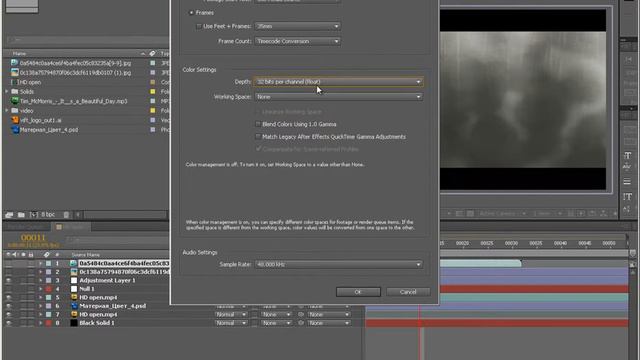
Task: Select the Tim_McMorris mp3 audio file
Action: [73, 101]
